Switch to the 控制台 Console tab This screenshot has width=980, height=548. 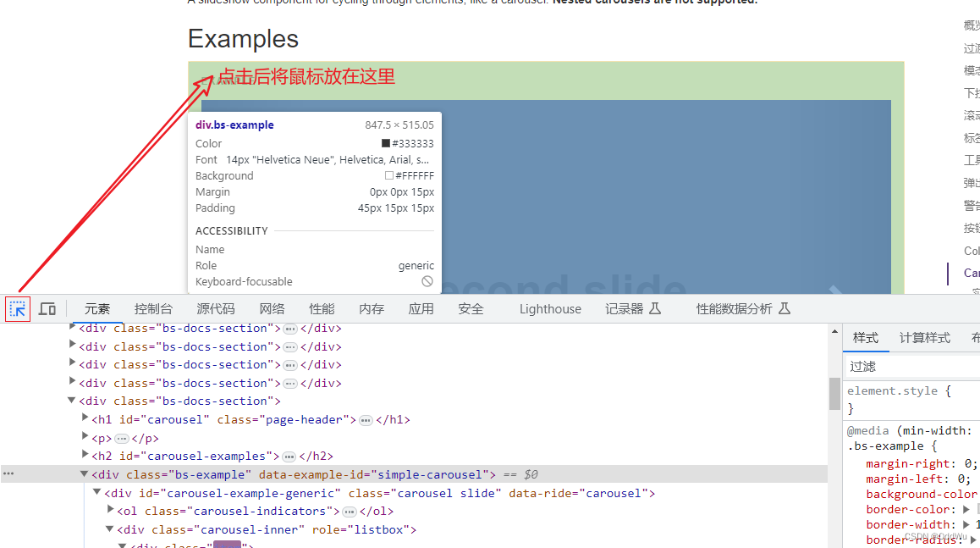153,308
